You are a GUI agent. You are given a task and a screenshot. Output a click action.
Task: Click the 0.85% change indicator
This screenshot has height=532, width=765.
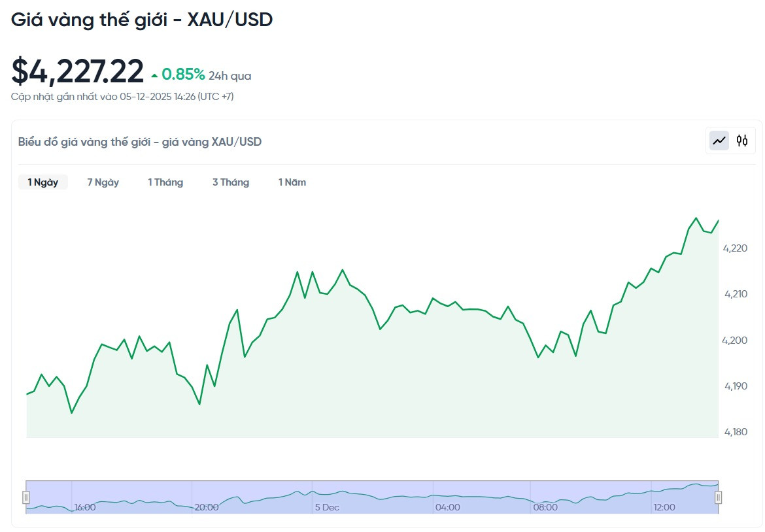coord(183,74)
